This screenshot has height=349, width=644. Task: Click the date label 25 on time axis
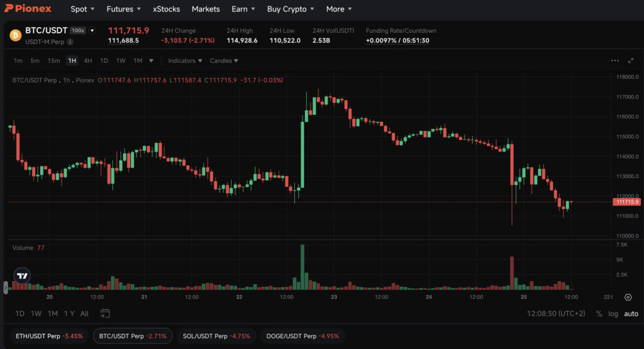pos(524,297)
